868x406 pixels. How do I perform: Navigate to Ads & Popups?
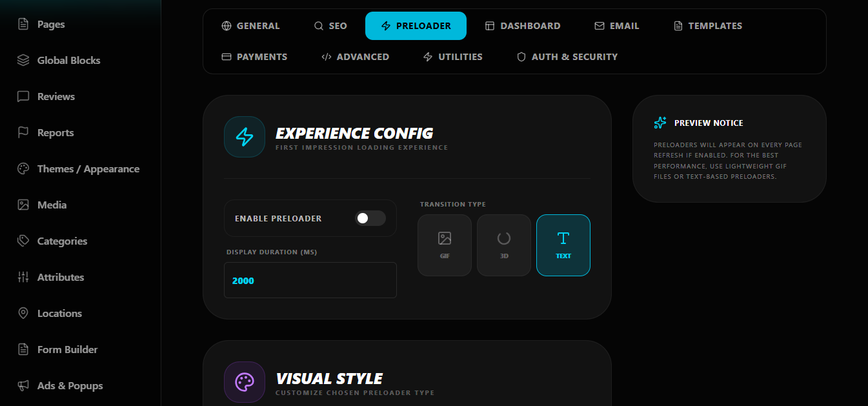(70, 386)
